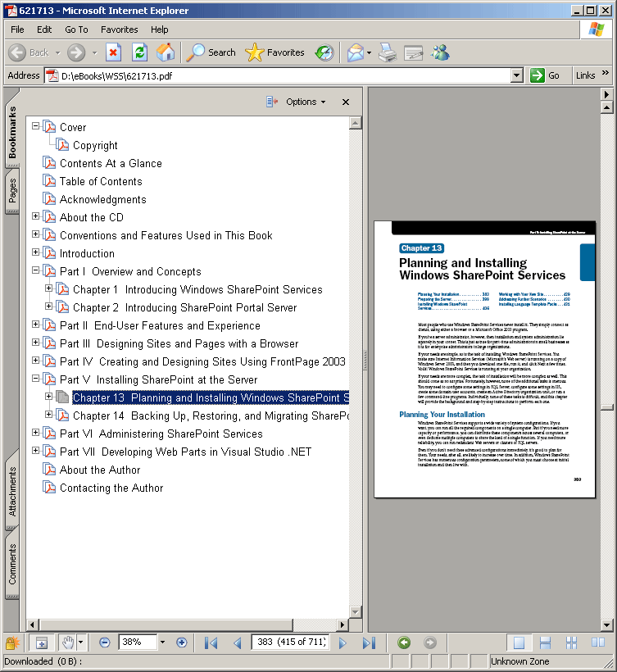Open the zoom percentage dropdown arrow

pos(162,642)
